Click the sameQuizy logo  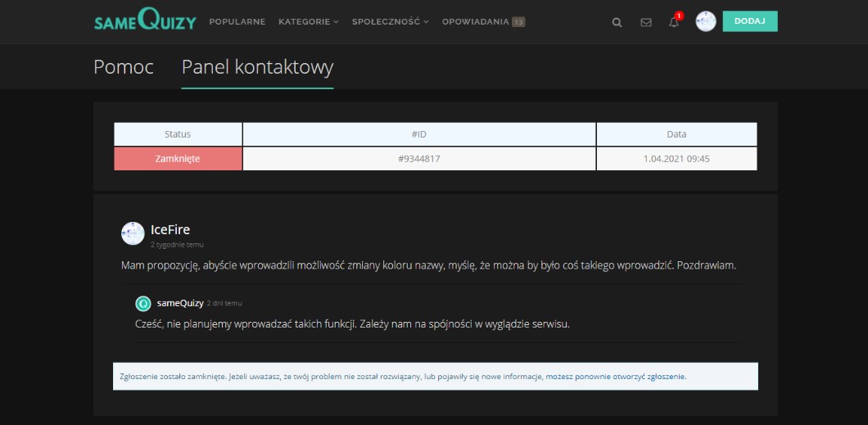tap(145, 21)
